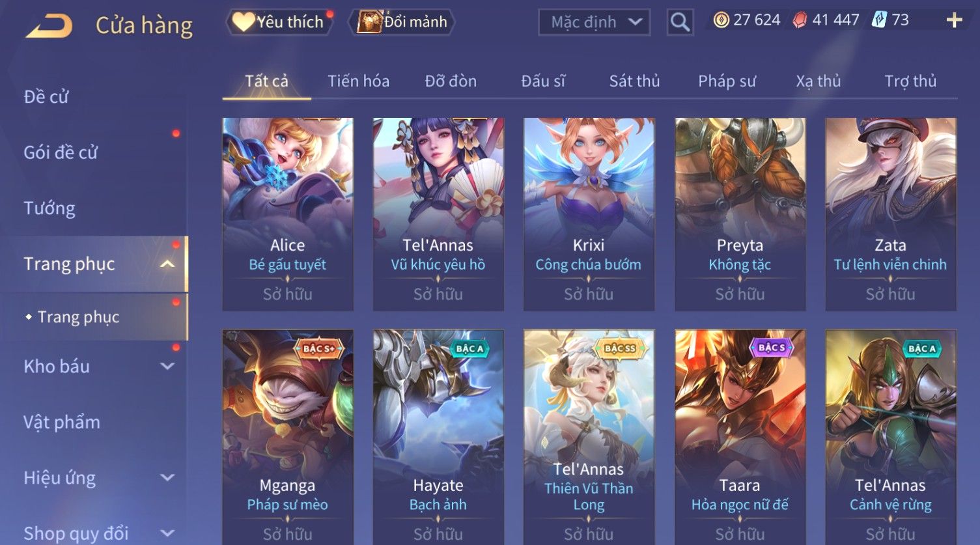The width and height of the screenshot is (980, 545).
Task: Switch to the Pháp sư tab
Action: [727, 81]
